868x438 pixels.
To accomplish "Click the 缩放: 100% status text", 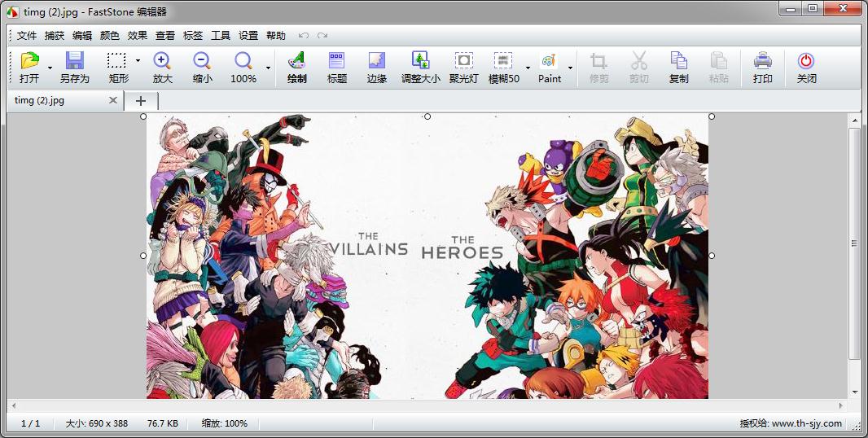I will point(224,423).
